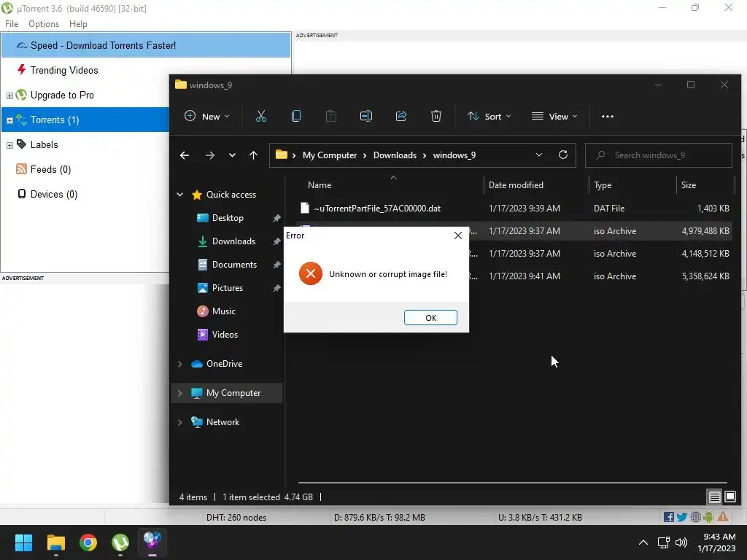Click the warning triangle in uTorrent status bar
This screenshot has width=747, height=560.
tap(723, 517)
